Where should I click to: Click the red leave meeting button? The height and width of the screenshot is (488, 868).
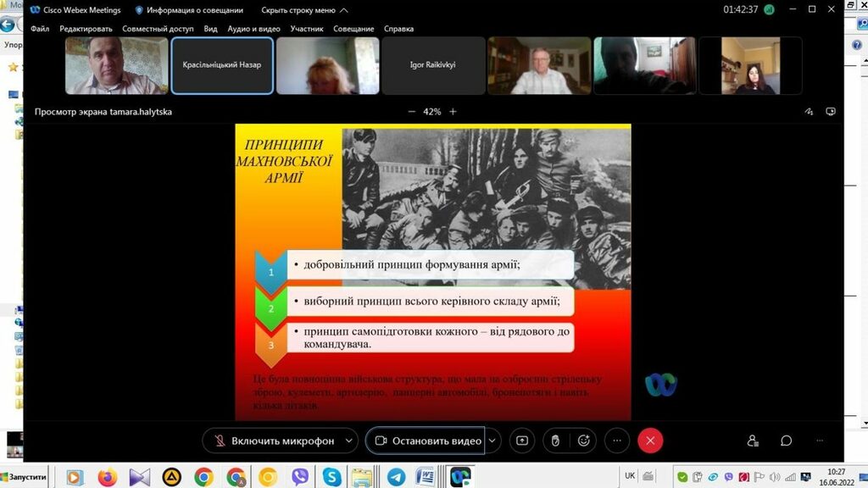pos(650,441)
